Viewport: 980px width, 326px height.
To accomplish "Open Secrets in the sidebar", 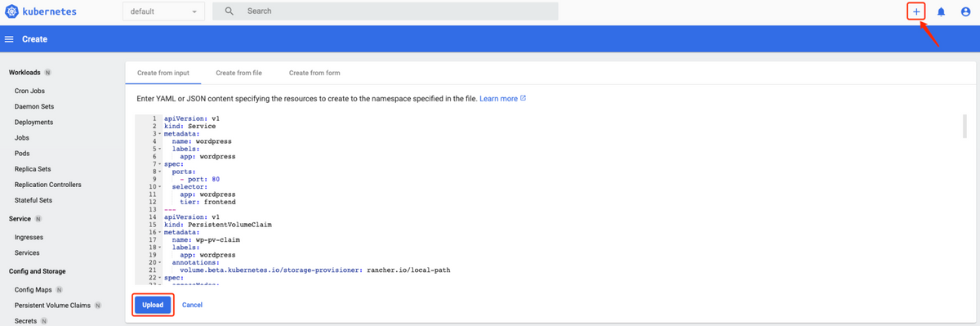I will (x=25, y=321).
